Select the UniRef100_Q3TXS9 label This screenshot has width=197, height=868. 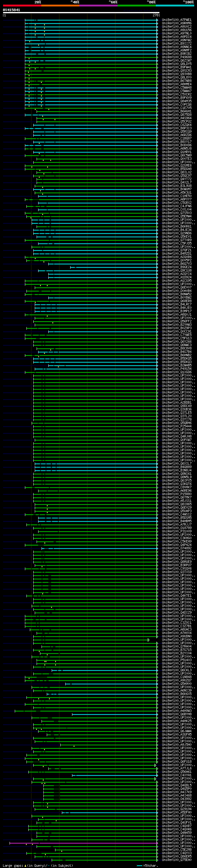coord(176,572)
